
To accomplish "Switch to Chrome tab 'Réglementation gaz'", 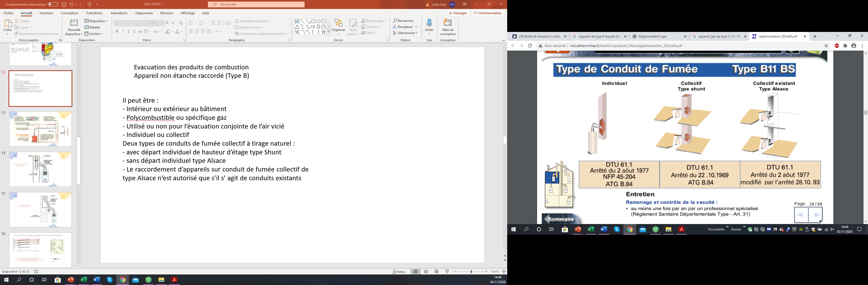I will tap(659, 36).
